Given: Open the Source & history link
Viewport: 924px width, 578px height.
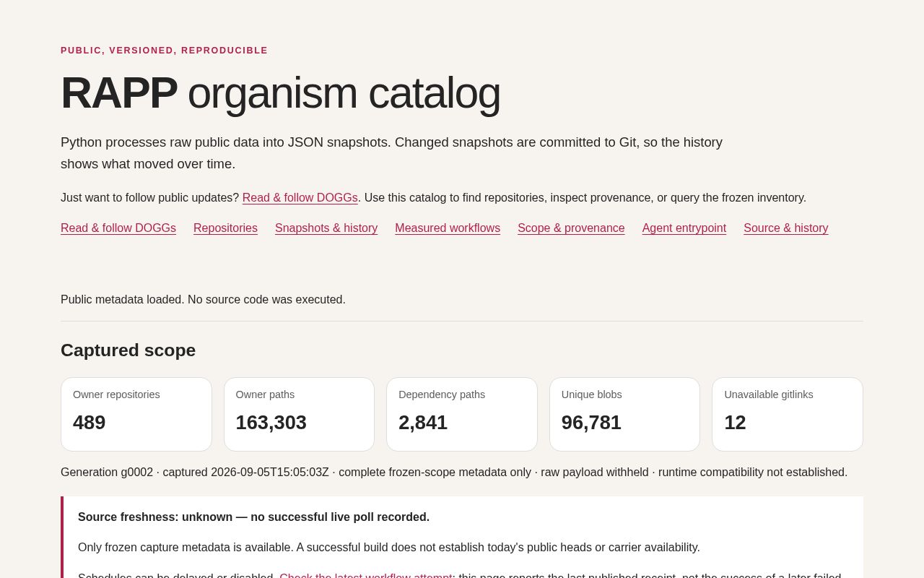Looking at the screenshot, I should [x=786, y=228].
